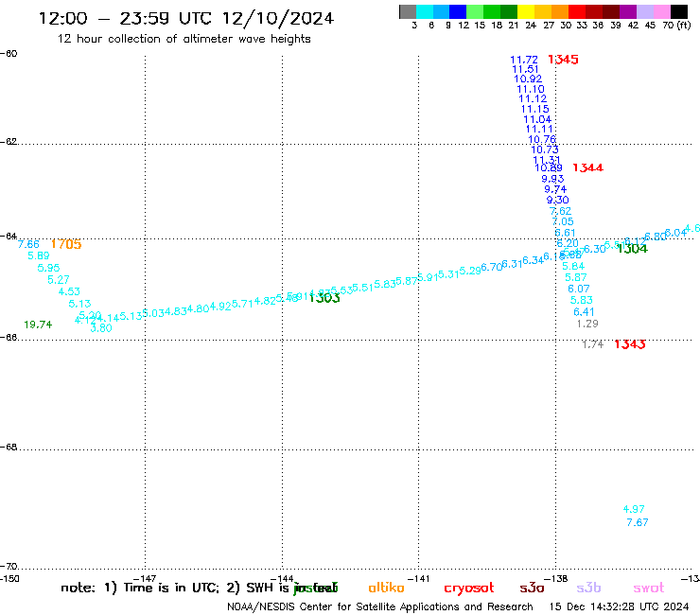Click the '12 hour collection' subtitle

[x=184, y=39]
